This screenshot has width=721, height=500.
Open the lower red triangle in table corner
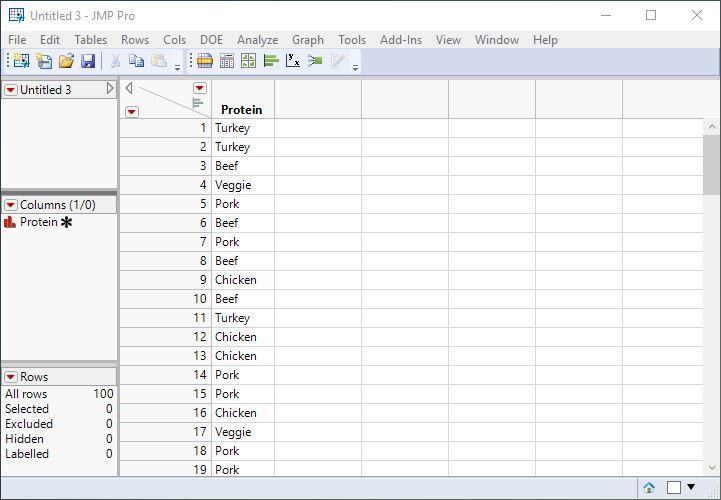(132, 112)
